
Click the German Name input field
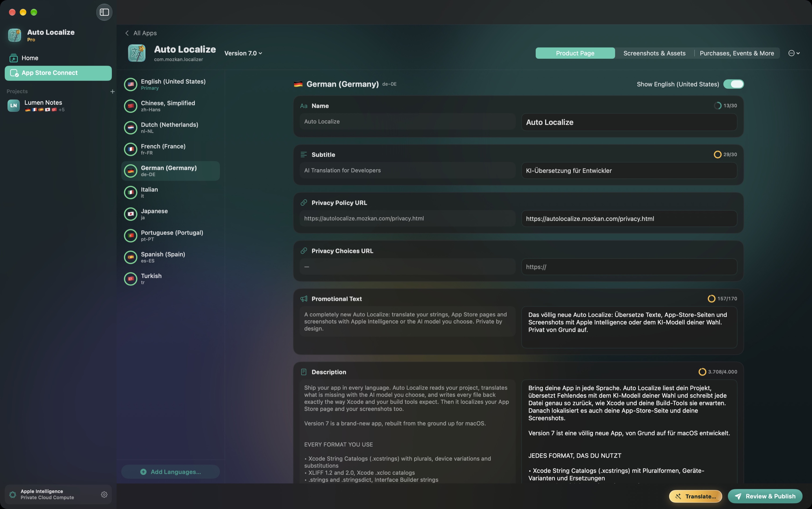[x=629, y=122]
